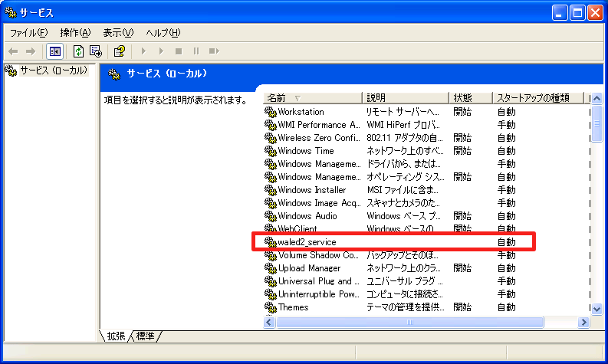
Task: Select the Windows Audio service name
Action: point(307,216)
